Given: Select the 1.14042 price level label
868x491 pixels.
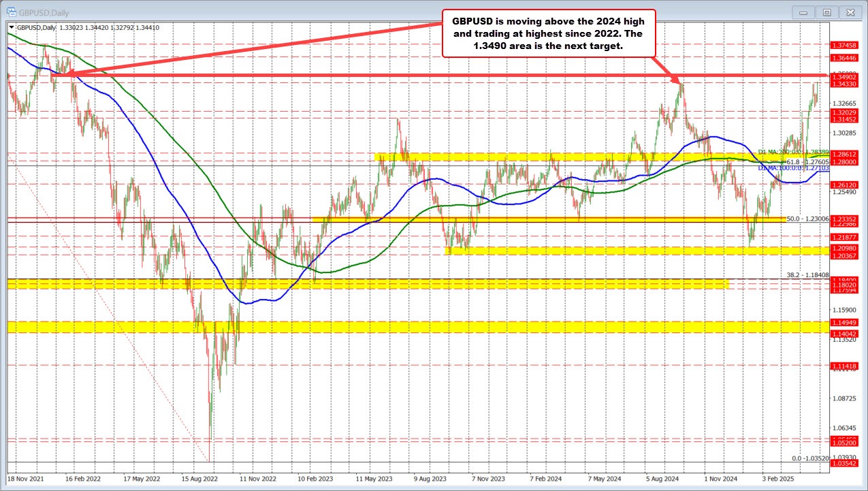Looking at the screenshot, I should (843, 333).
